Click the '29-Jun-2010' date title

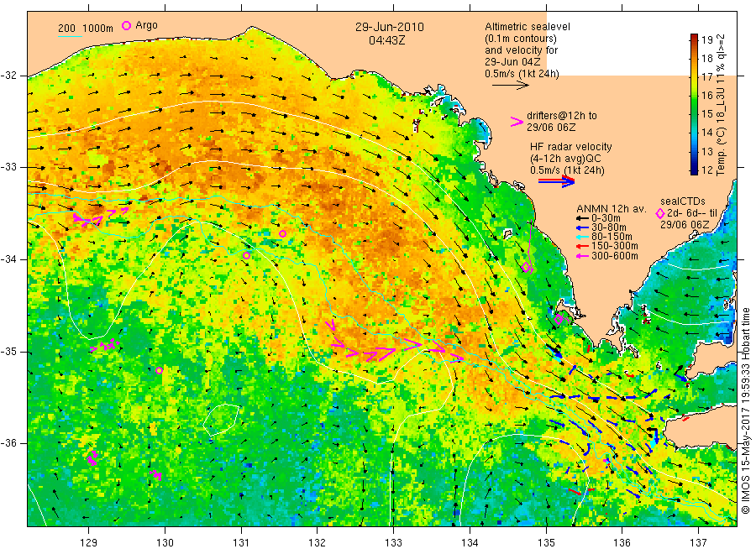[390, 27]
